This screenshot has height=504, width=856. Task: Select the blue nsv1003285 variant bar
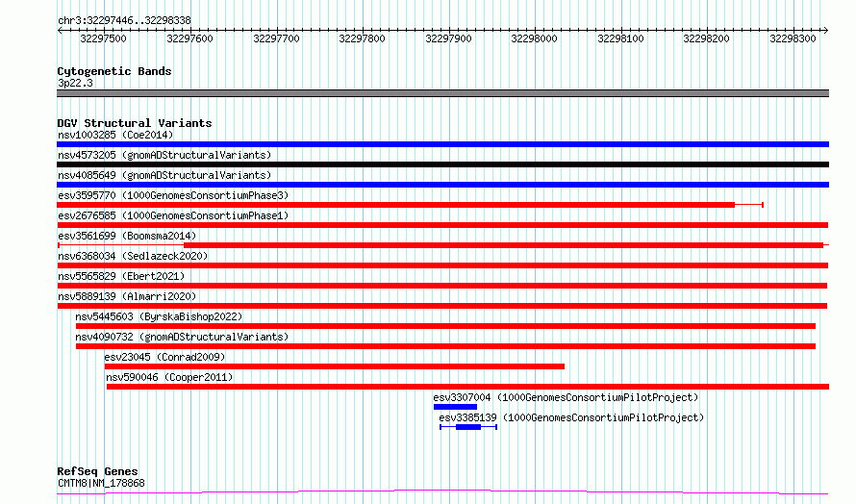pos(442,144)
